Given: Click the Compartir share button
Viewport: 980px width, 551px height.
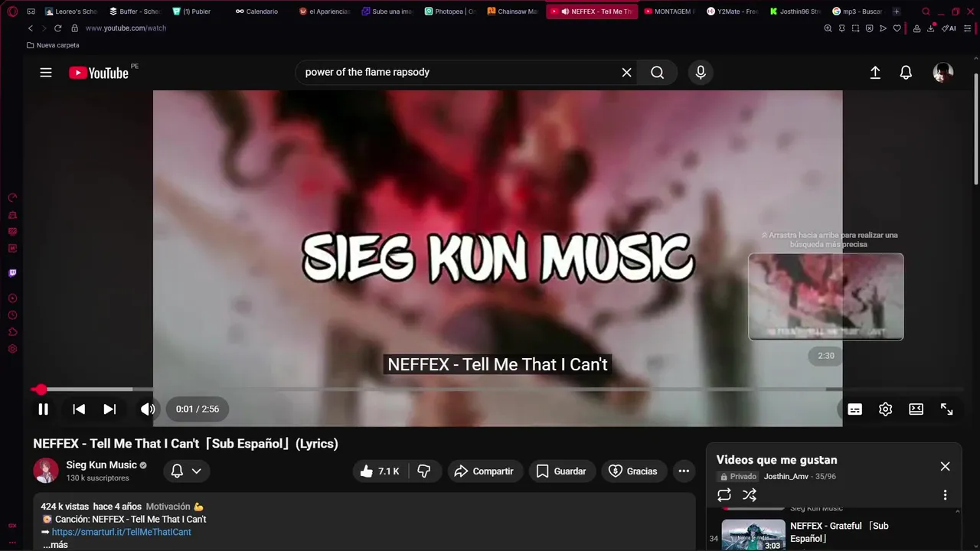Looking at the screenshot, I should (485, 471).
